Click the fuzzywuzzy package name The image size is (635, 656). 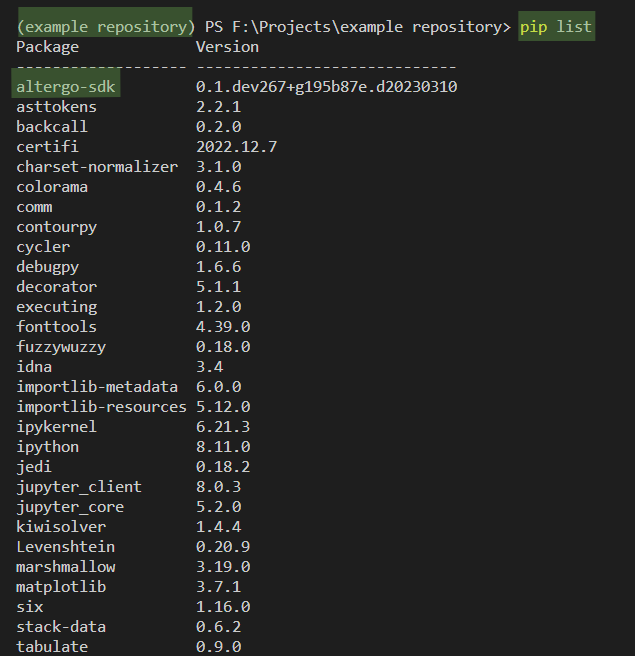[x=61, y=347]
